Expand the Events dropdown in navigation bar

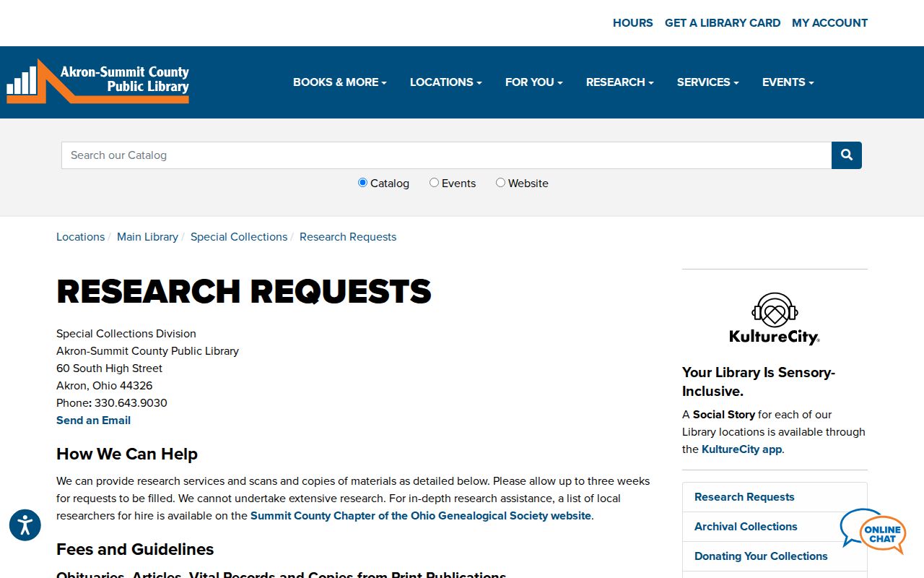coord(788,82)
